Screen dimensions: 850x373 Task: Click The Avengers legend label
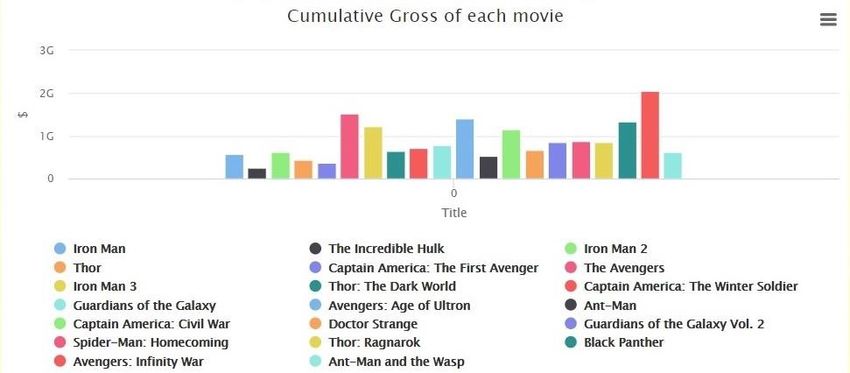[x=624, y=268]
